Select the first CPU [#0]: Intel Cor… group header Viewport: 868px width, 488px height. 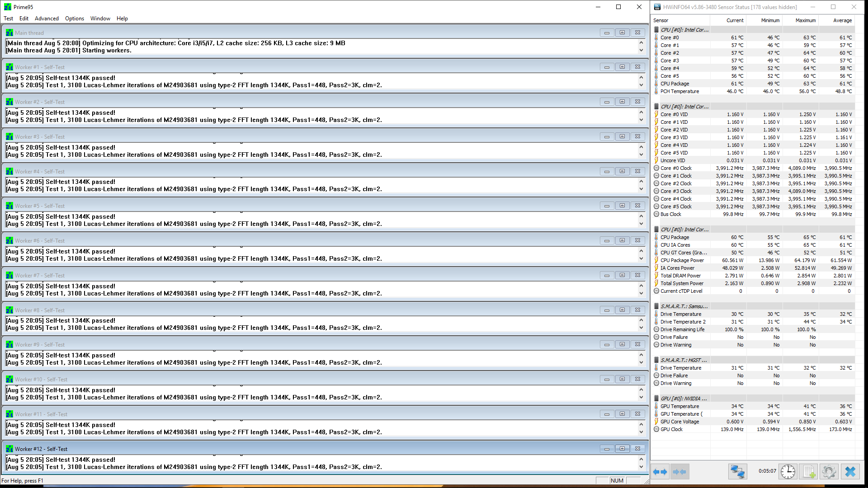pos(754,30)
